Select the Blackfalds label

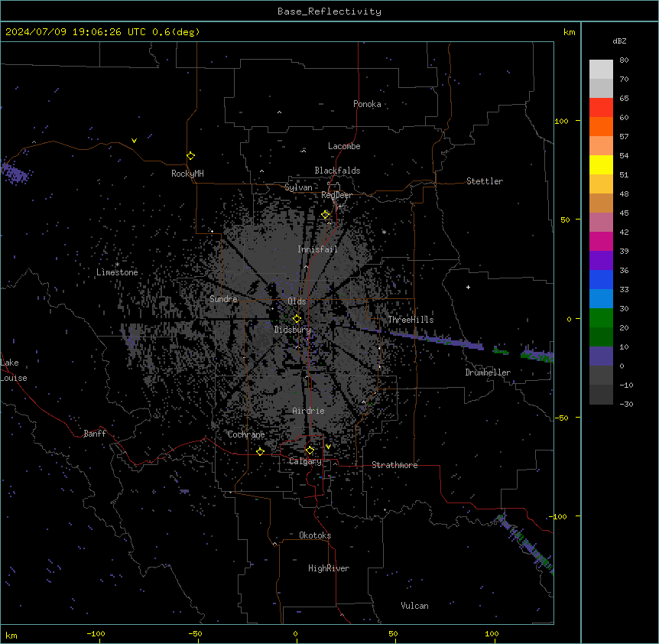[337, 171]
